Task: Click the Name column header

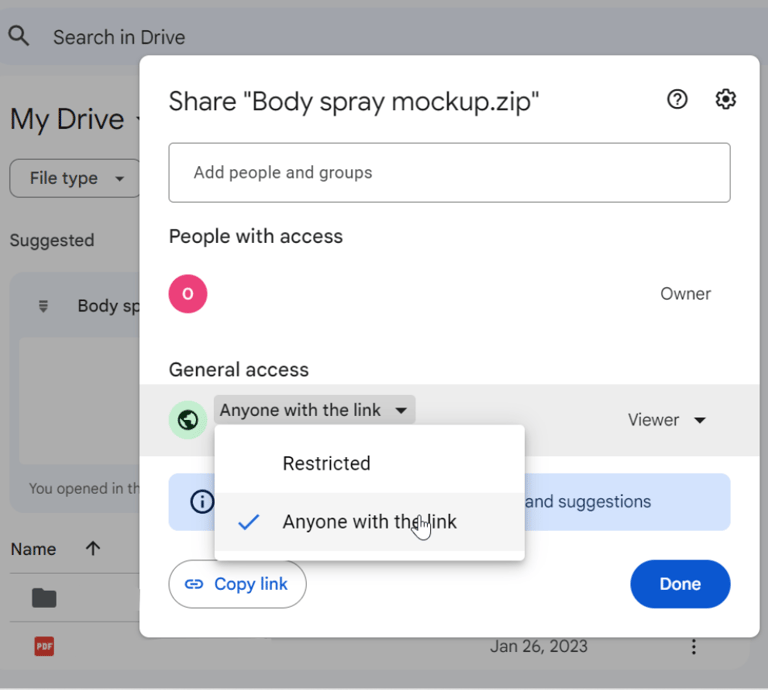Action: pos(33,549)
